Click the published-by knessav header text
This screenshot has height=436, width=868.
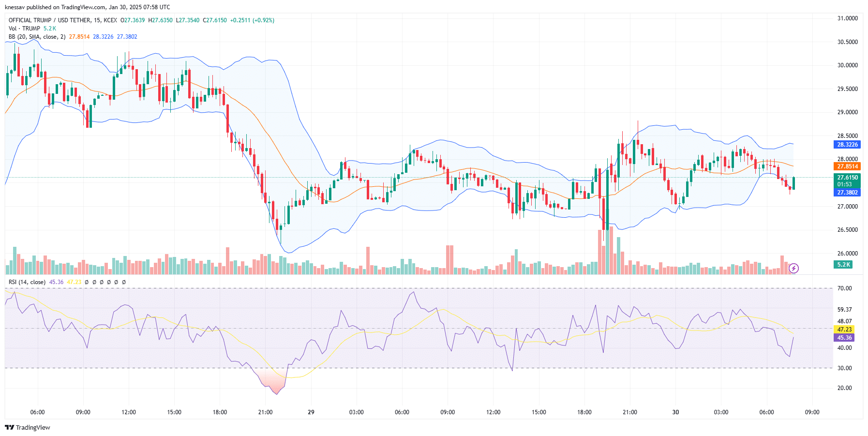(87, 7)
